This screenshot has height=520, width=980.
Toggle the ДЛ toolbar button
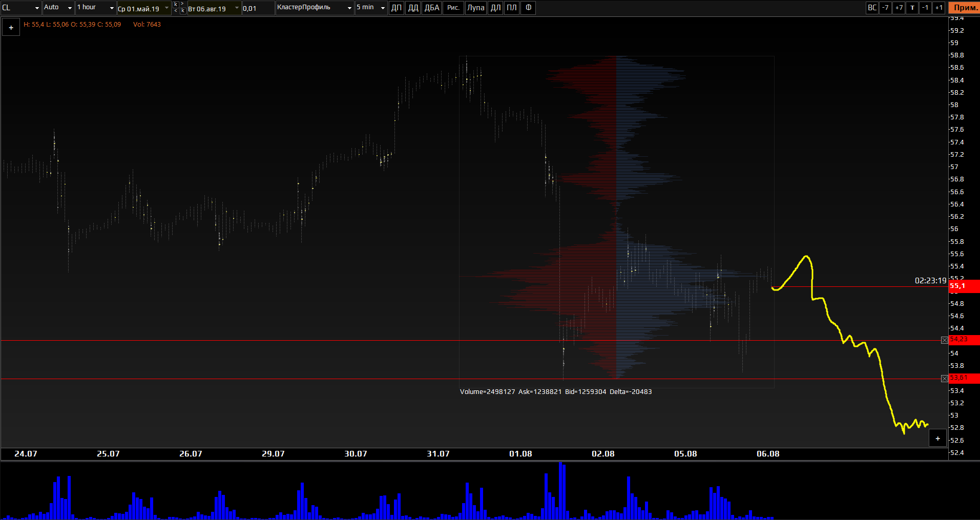tap(495, 8)
